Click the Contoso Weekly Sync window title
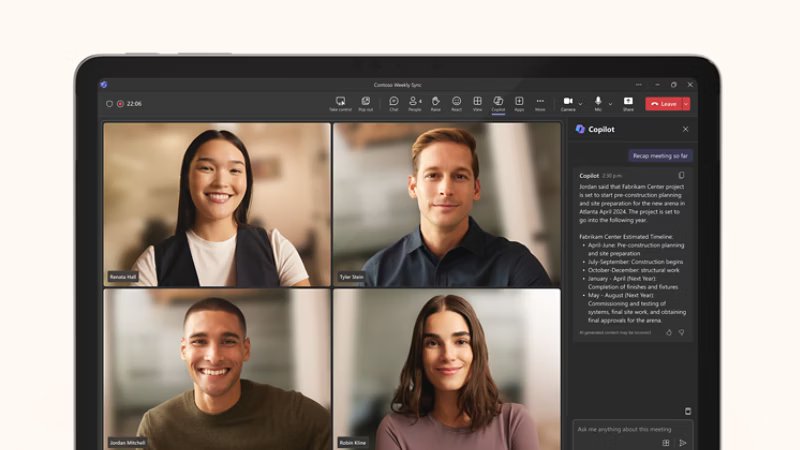Viewport: 800px width, 450px height. [397, 85]
